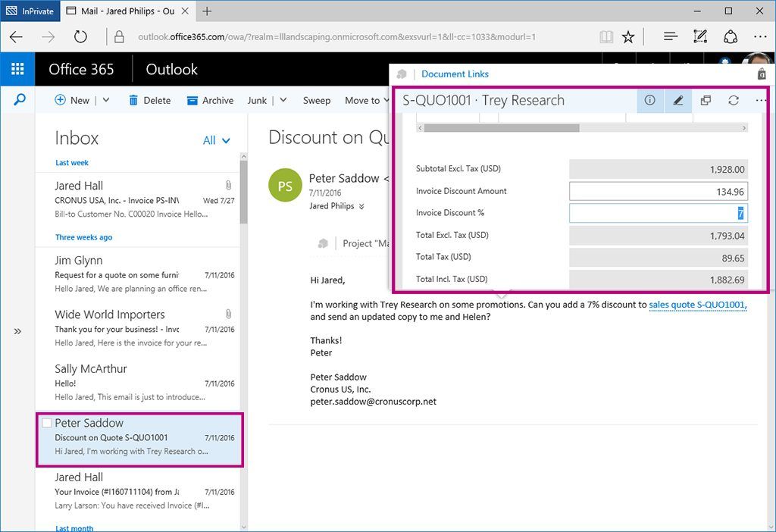Click the add-in icon left of Document Links

(402, 74)
